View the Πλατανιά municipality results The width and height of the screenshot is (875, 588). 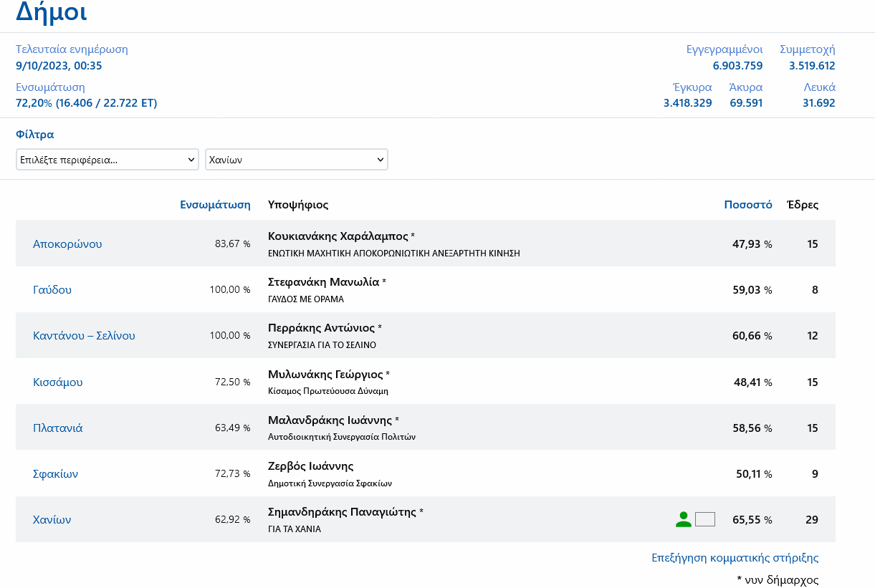point(58,428)
